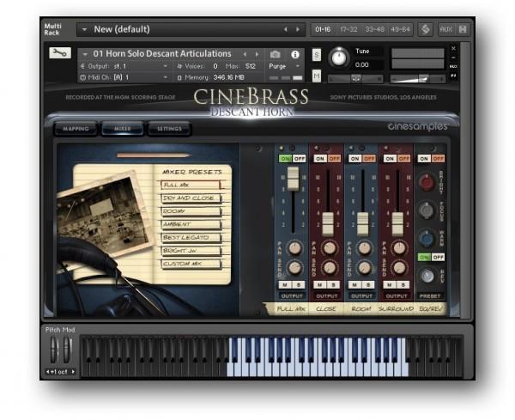Open Room channel OUTPUT selector

tap(361, 296)
